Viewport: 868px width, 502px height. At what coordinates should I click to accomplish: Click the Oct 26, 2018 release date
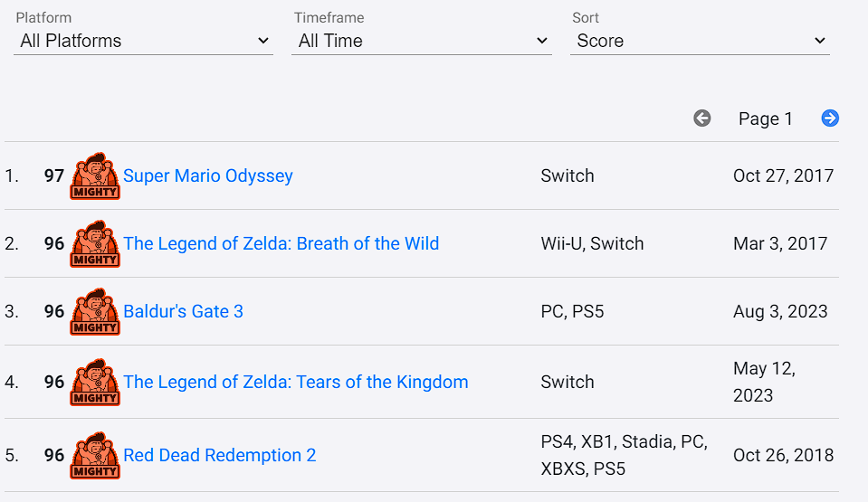click(x=783, y=455)
